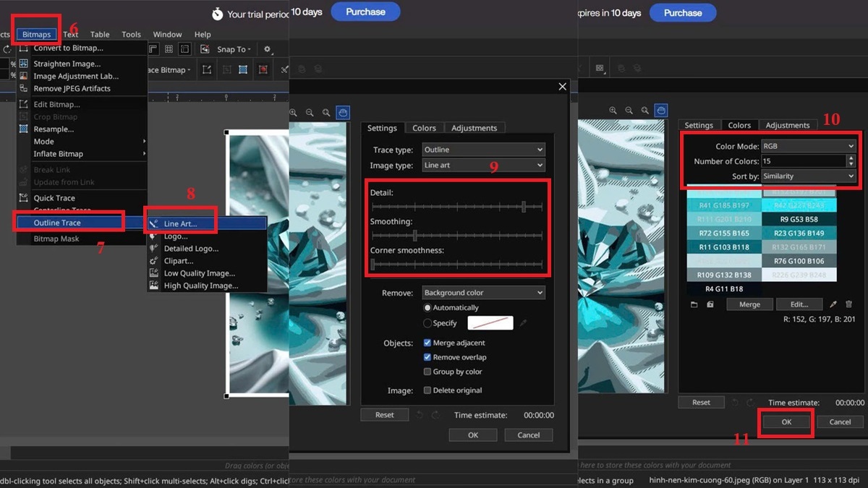Switch to Settings tab in Colors-tab dialog
This screenshot has width=868, height=488.
pyautogui.click(x=699, y=125)
